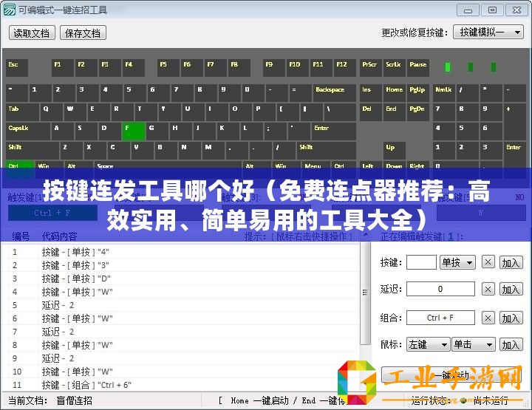532x410 pixels.
Task: Clear the 组合 field with X button
Action: (x=488, y=318)
